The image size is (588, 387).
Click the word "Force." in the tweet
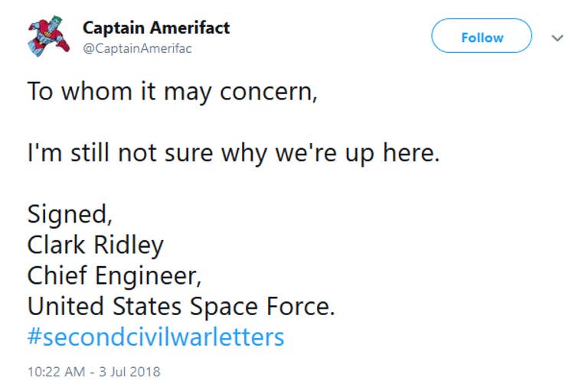[300, 307]
